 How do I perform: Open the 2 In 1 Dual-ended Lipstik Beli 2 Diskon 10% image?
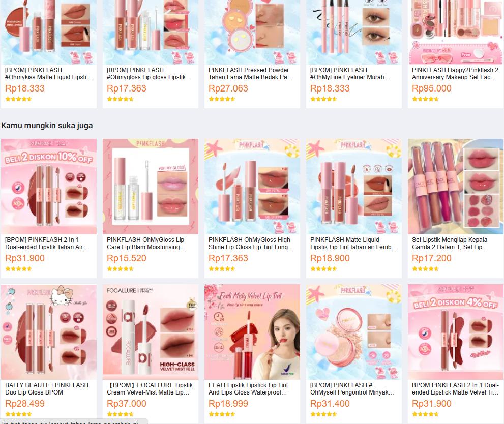tap(48, 186)
